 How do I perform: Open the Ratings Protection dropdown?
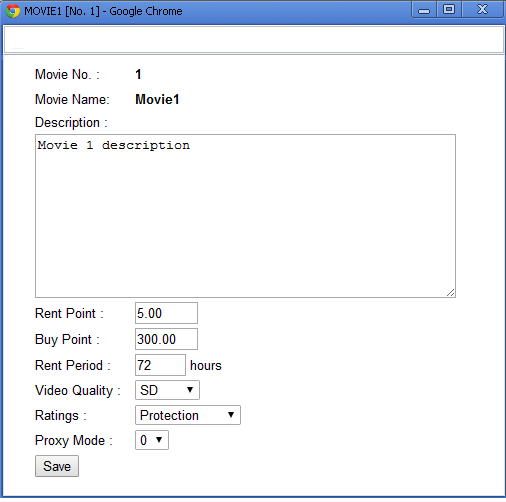(x=188, y=415)
